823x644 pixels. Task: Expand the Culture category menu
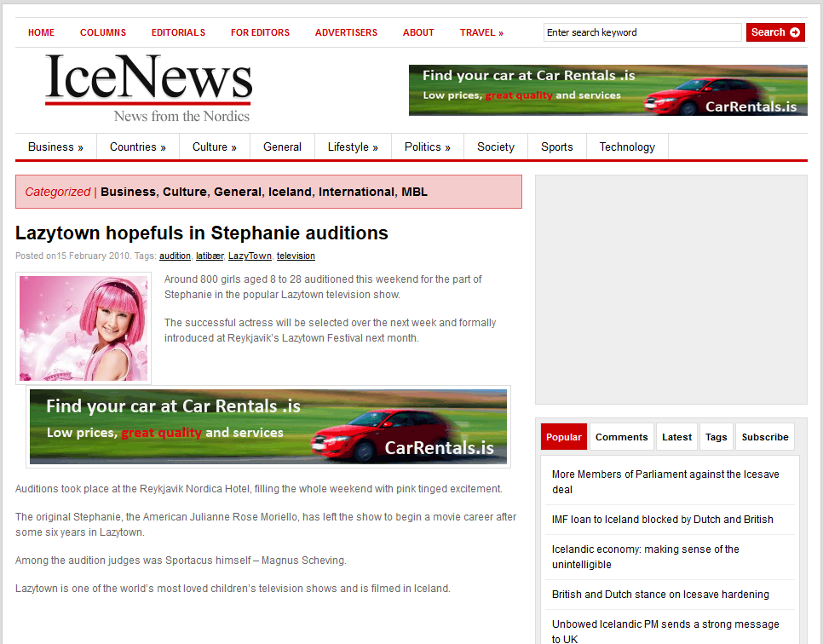tap(214, 147)
